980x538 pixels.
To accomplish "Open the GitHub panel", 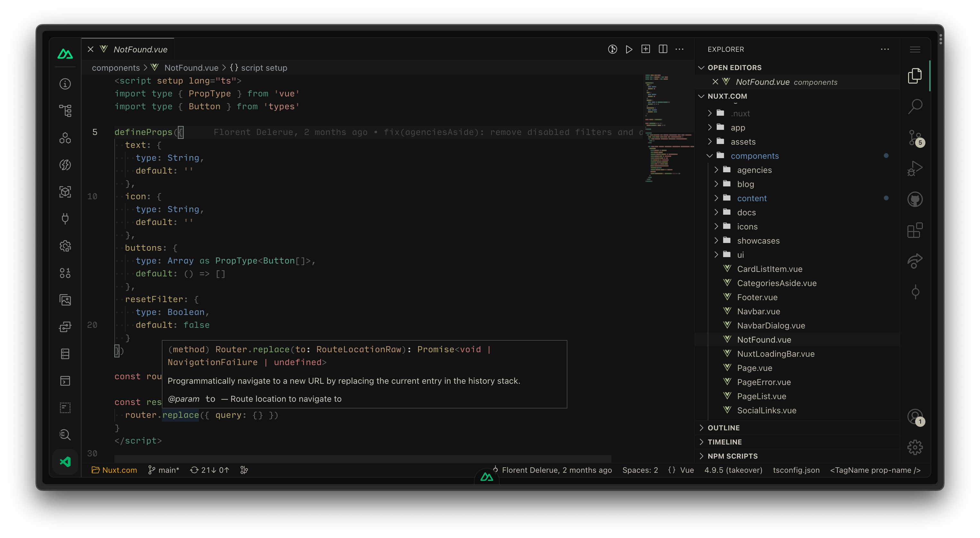I will [914, 199].
